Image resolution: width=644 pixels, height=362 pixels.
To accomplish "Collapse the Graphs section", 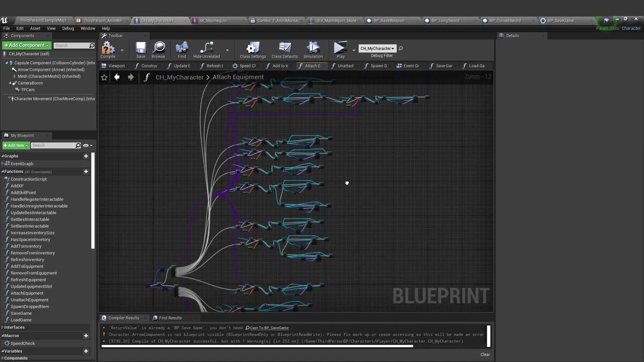I will 3,156.
